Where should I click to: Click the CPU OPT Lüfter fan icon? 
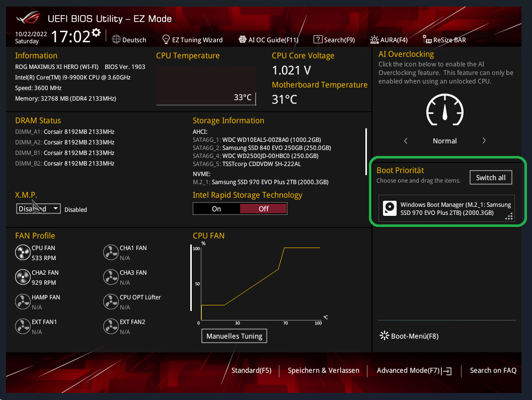(111, 301)
